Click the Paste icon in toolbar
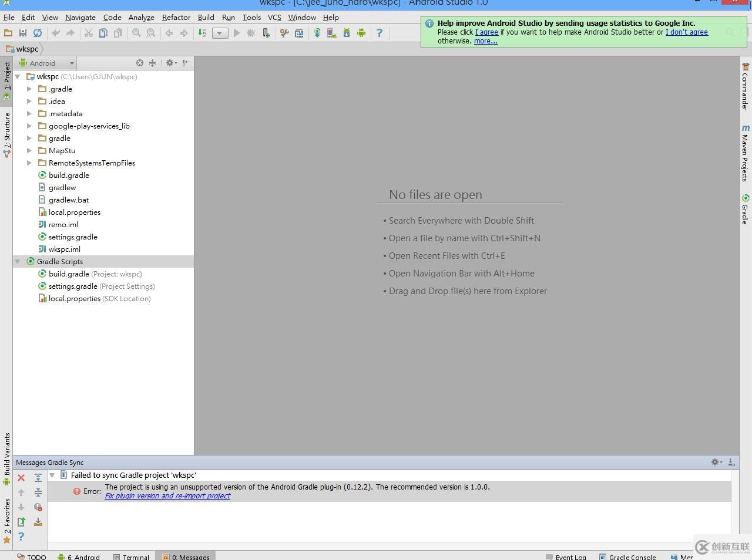 (x=117, y=33)
